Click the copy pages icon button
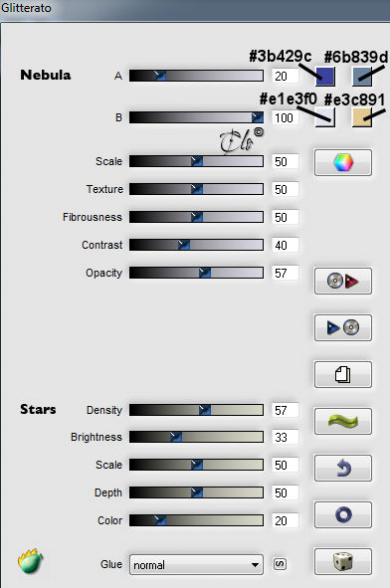Image resolution: width=390 pixels, height=588 pixels. 343,374
